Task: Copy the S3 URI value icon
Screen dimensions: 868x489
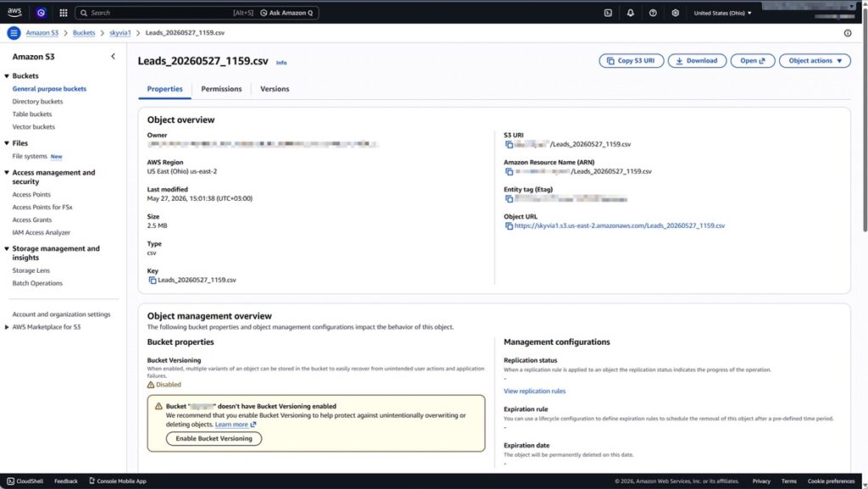Action: pos(509,144)
